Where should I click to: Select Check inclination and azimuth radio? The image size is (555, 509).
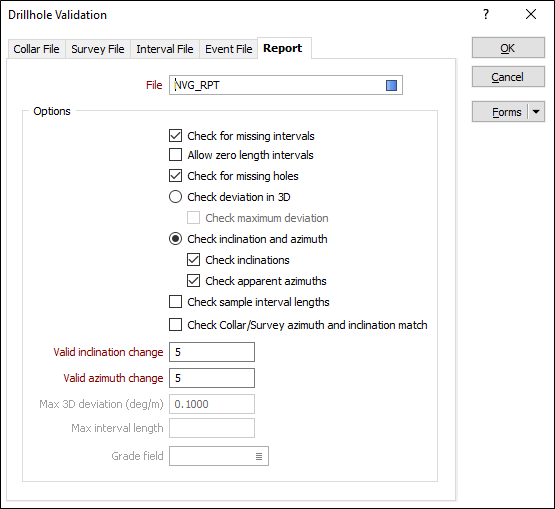[176, 239]
